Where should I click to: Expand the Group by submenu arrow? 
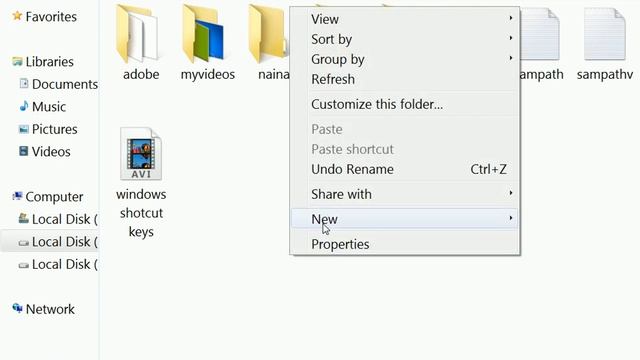[x=511, y=58]
